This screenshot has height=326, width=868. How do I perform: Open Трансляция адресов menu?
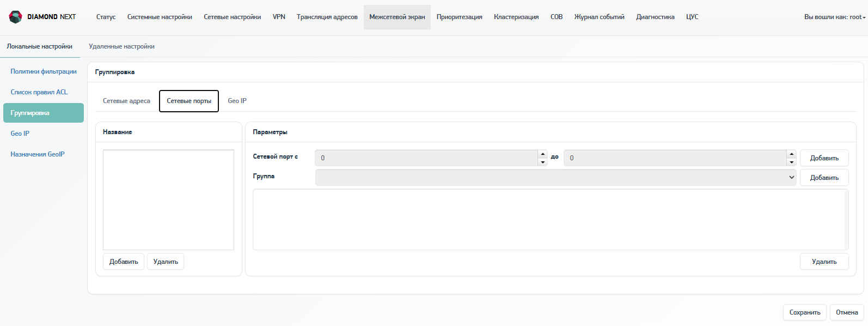click(327, 17)
